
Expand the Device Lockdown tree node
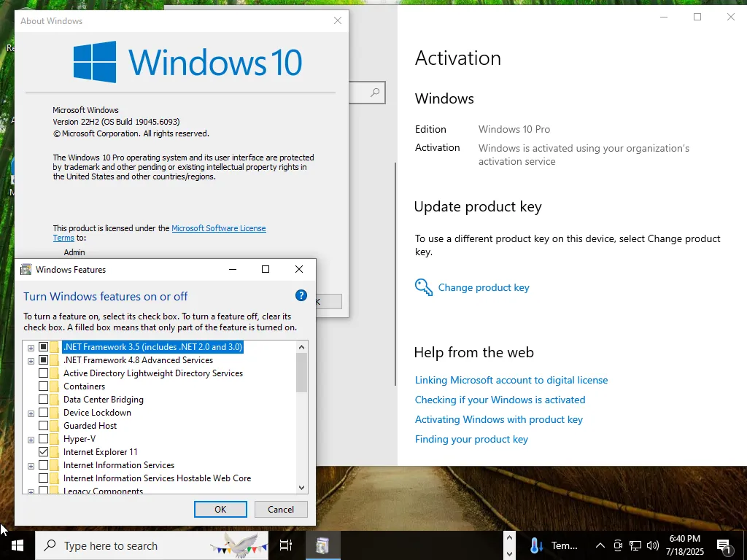click(x=31, y=413)
